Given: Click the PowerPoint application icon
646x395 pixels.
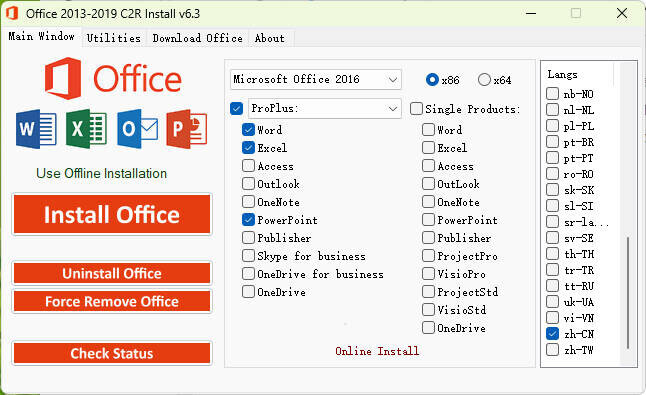Looking at the screenshot, I should 187,129.
